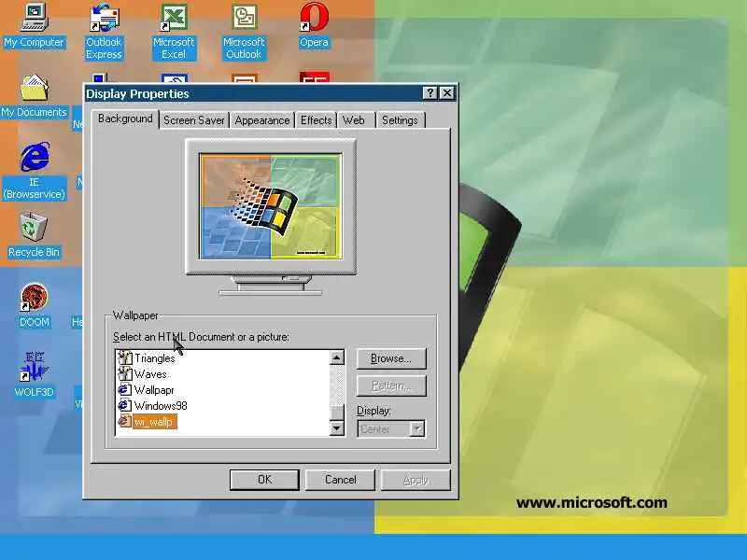Image resolution: width=747 pixels, height=560 pixels.
Task: Click the Waves wallpaper icon in list
Action: tap(124, 374)
